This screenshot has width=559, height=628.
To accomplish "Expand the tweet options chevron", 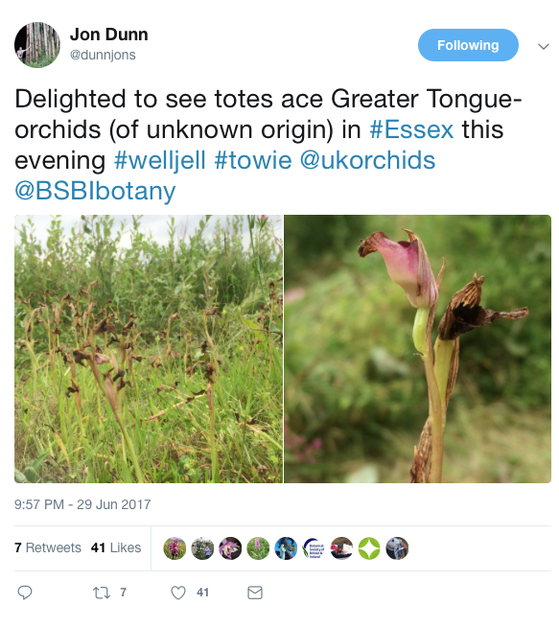I will pyautogui.click(x=543, y=46).
